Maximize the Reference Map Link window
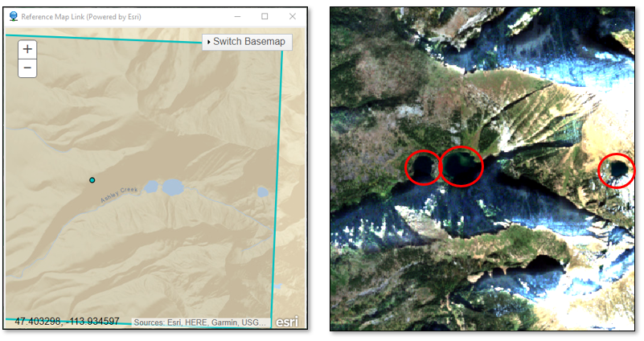 pos(265,16)
